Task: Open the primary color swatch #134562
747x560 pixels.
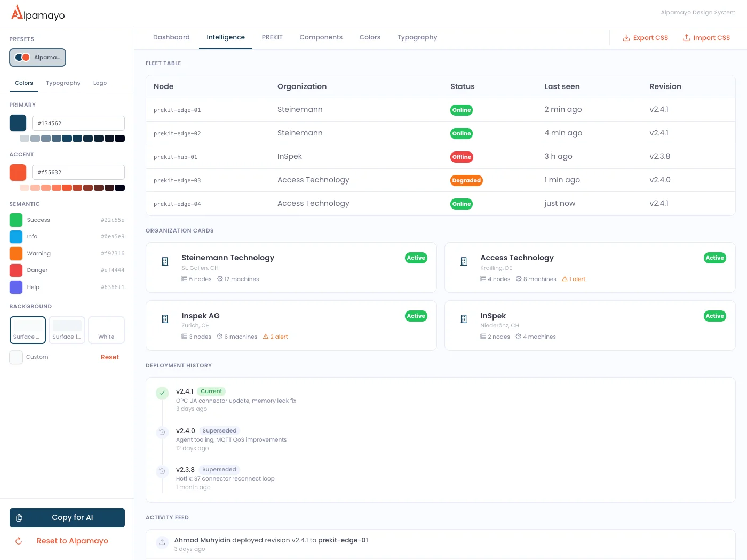Action: (x=18, y=123)
